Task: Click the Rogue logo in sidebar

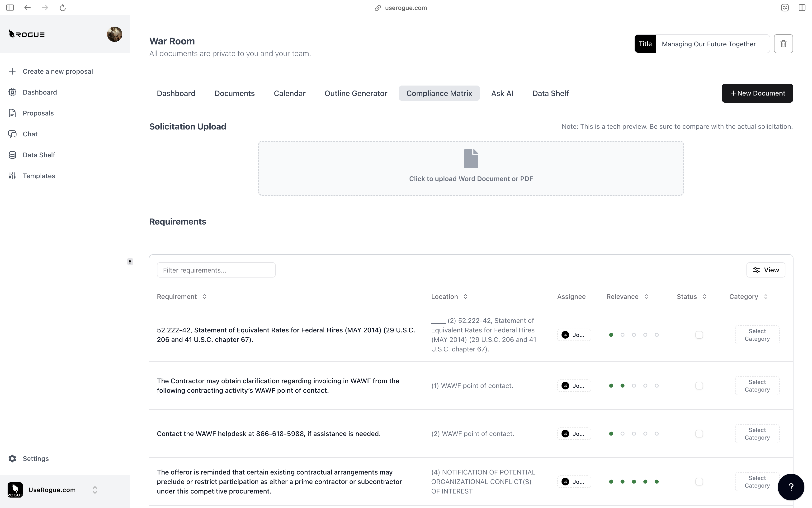Action: point(27,34)
